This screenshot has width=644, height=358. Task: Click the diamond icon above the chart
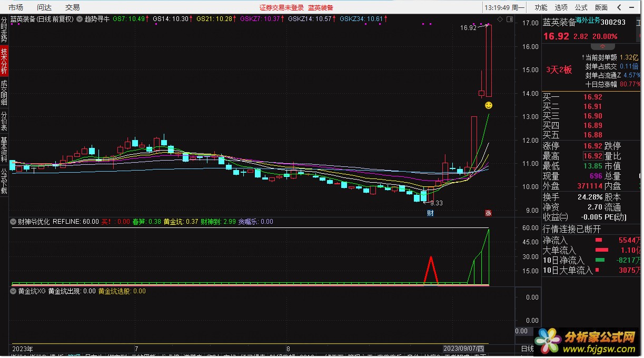click(x=500, y=19)
